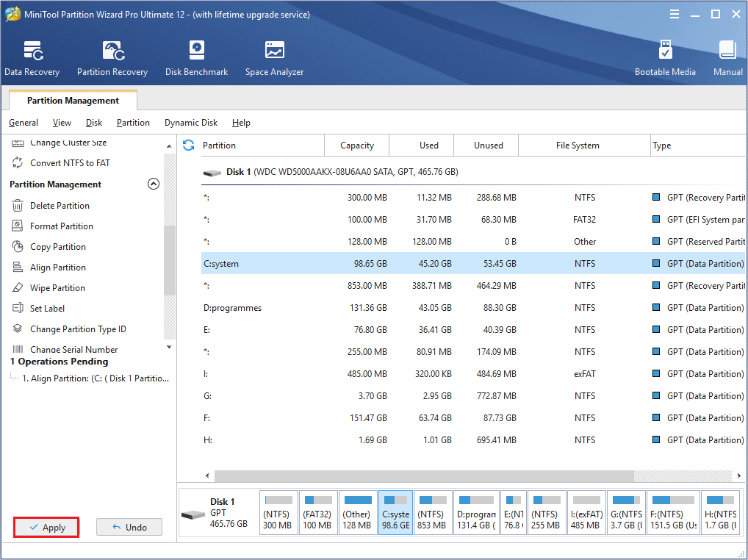748x560 pixels.
Task: Select the I: exFAT partition row
Action: point(472,373)
